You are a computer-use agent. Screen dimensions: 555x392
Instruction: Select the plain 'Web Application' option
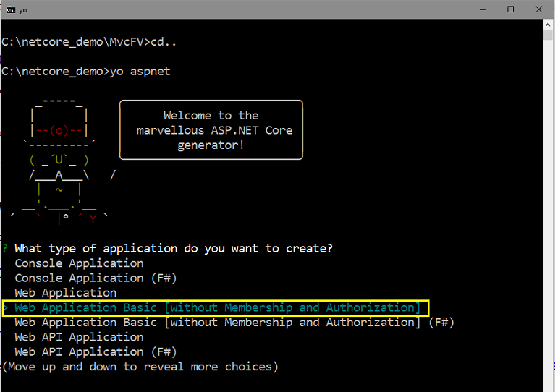click(65, 294)
